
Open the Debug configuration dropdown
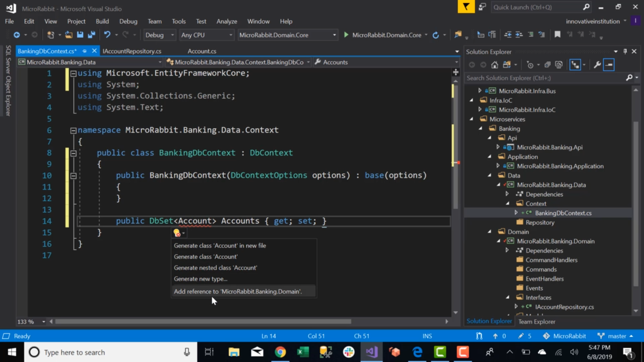click(x=159, y=35)
